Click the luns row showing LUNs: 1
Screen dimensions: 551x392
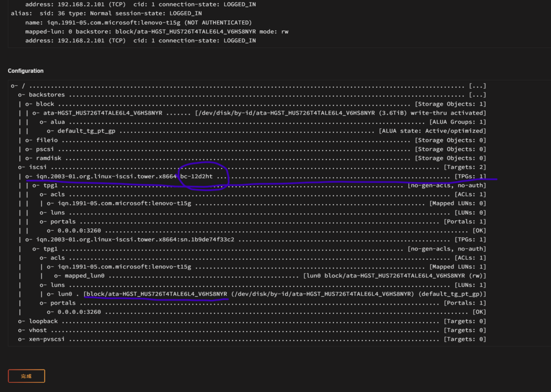pyautogui.click(x=262, y=285)
